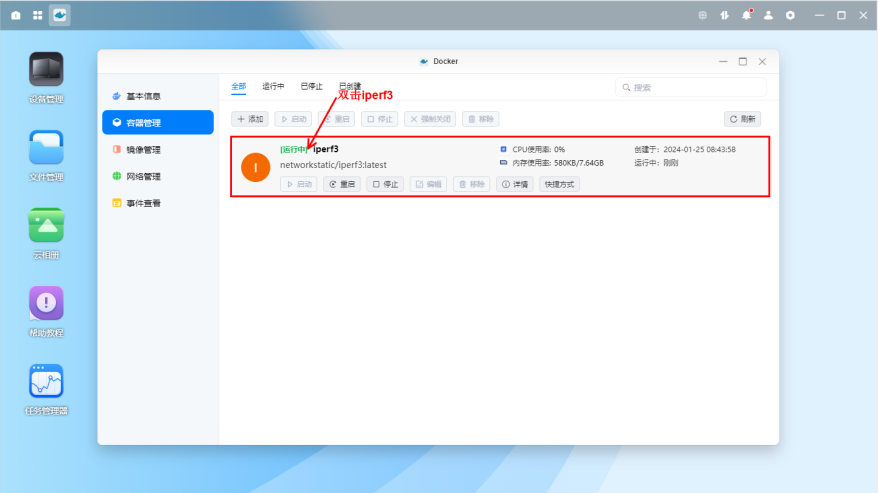
Task: Click 编辑 in the iperf3 row
Action: tap(428, 184)
